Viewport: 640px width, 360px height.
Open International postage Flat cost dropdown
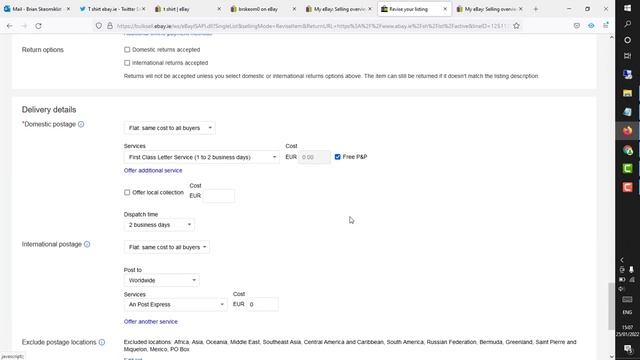167,247
